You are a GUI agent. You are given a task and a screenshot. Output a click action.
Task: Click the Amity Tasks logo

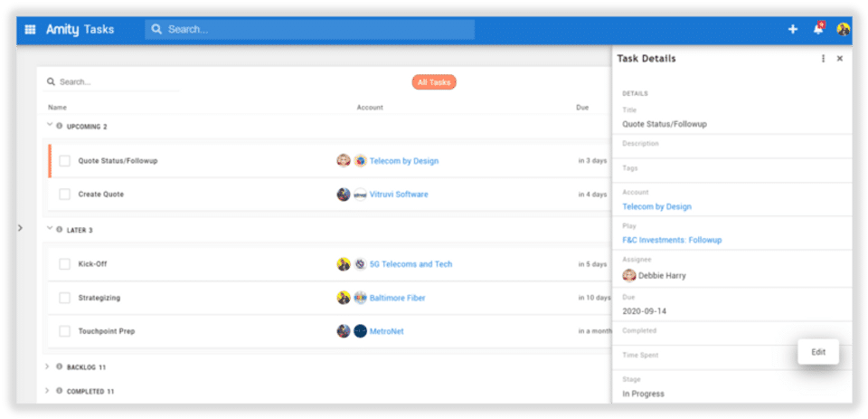point(80,29)
